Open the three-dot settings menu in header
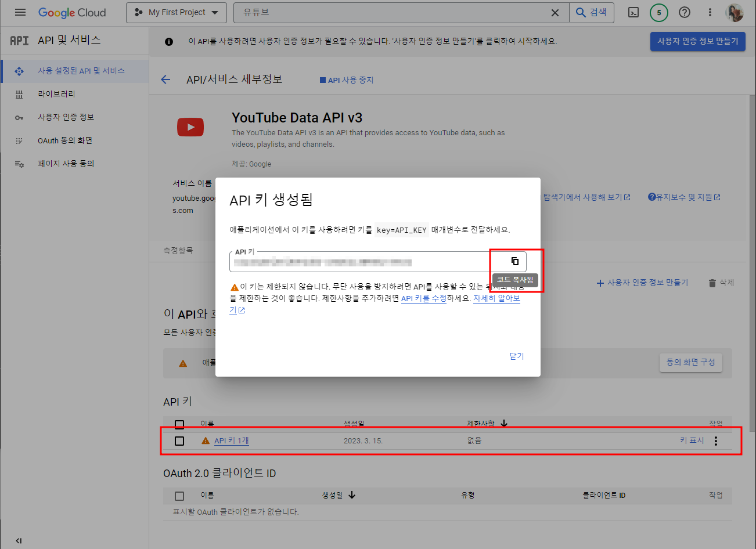 tap(710, 12)
